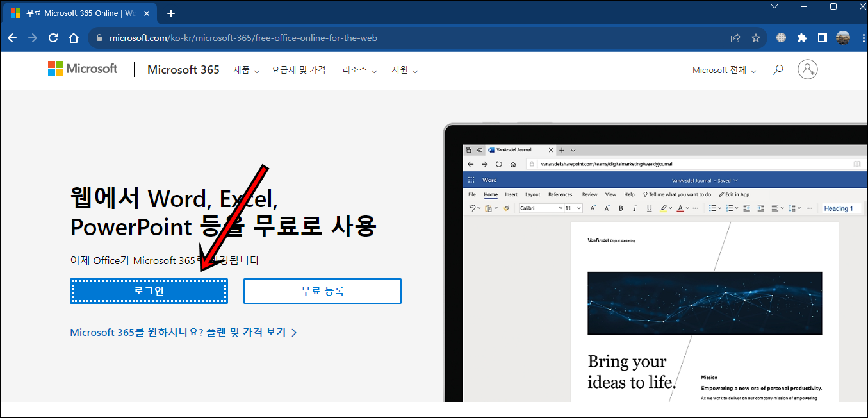Click the 로그인 button

tap(149, 291)
